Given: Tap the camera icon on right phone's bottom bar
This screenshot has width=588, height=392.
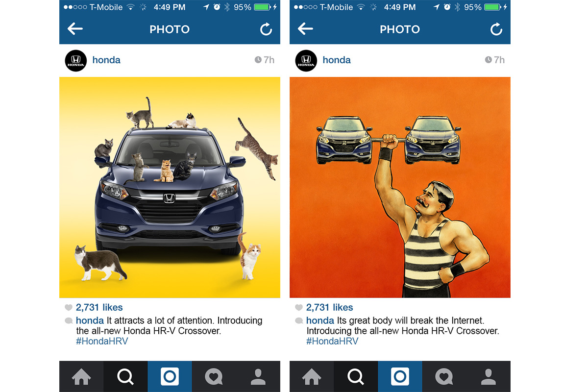Looking at the screenshot, I should 400,376.
